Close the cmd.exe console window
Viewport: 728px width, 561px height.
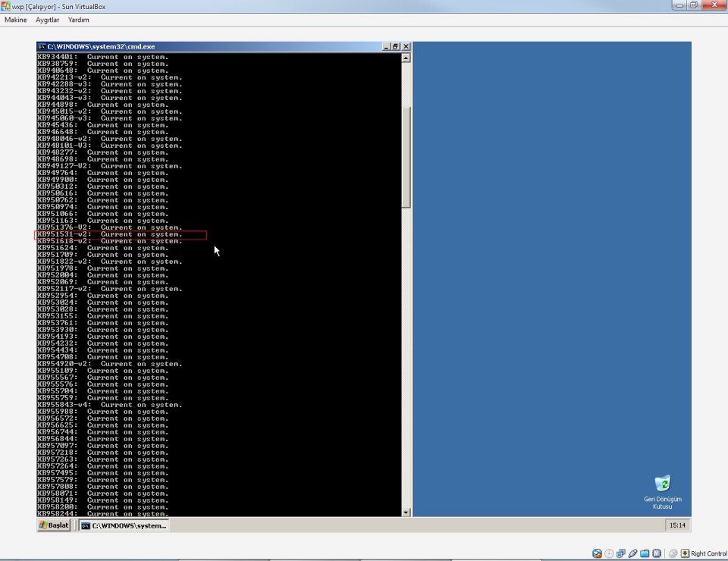pos(406,46)
